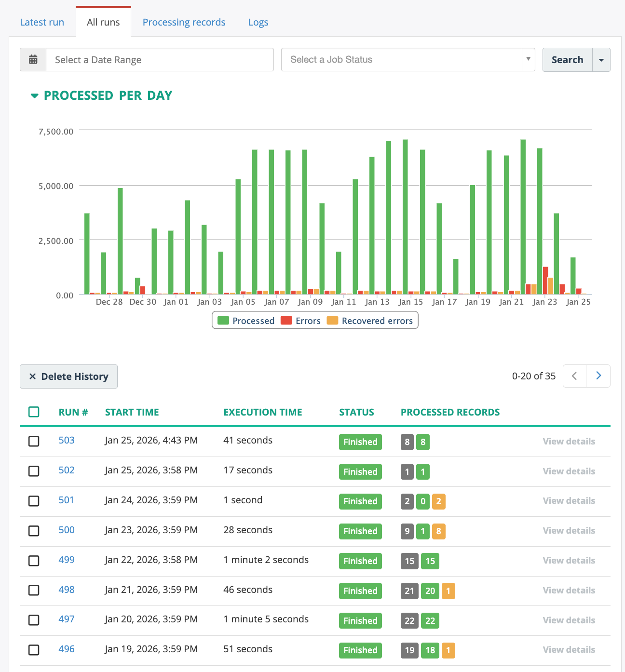Check the box for run 503
The width and height of the screenshot is (625, 672).
(x=34, y=441)
